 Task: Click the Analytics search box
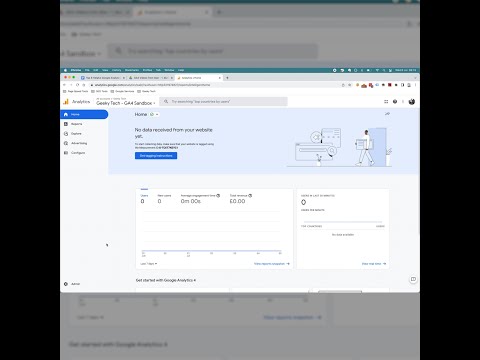point(223,101)
